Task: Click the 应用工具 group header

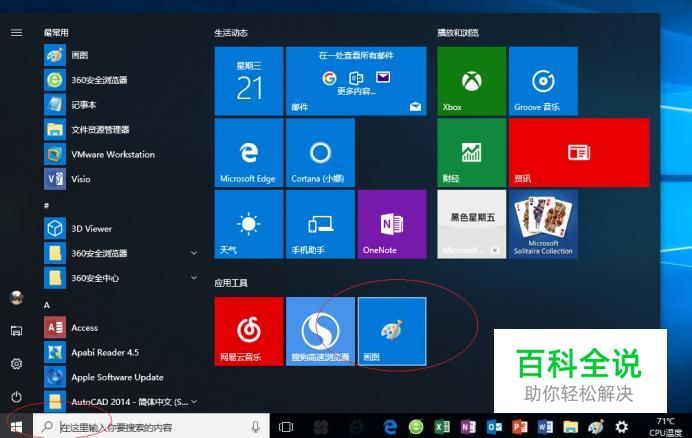Action: (x=231, y=283)
